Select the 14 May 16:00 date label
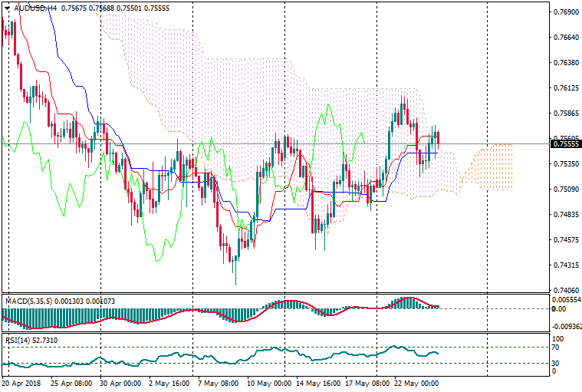 (317, 382)
